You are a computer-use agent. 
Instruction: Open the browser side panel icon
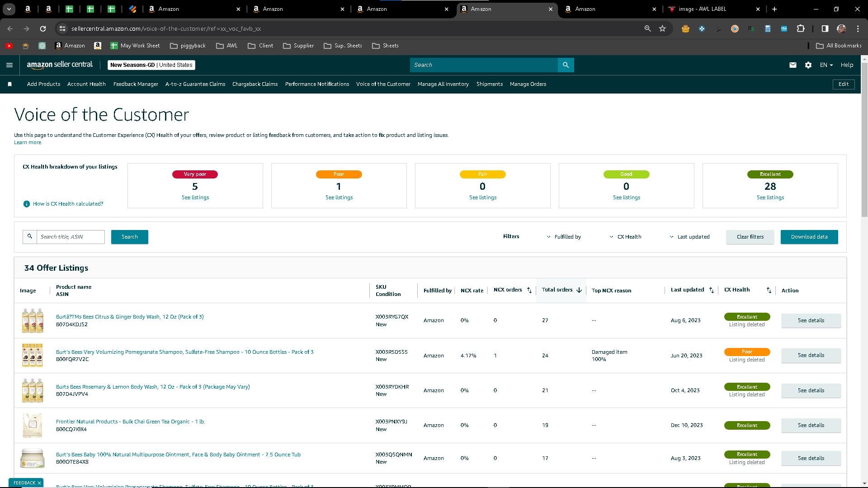pyautogui.click(x=825, y=28)
